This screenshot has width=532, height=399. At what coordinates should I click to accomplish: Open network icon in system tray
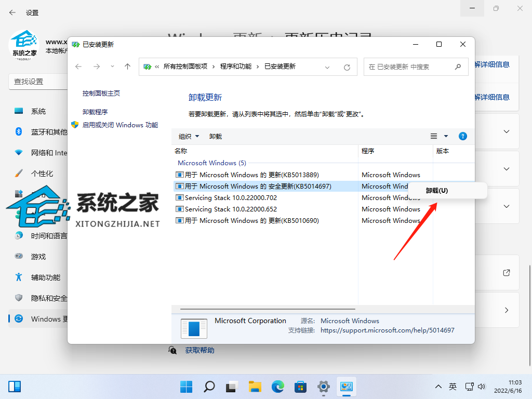coord(470,387)
